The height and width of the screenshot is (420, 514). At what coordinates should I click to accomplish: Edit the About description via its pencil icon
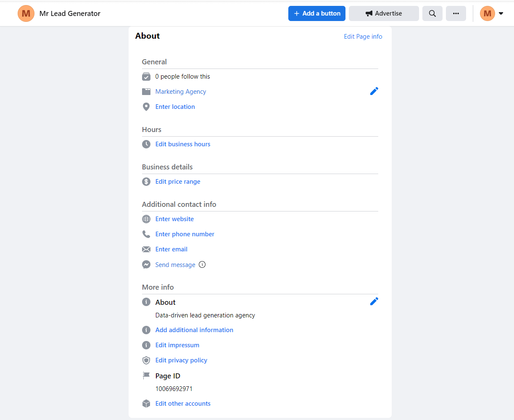pyautogui.click(x=374, y=301)
